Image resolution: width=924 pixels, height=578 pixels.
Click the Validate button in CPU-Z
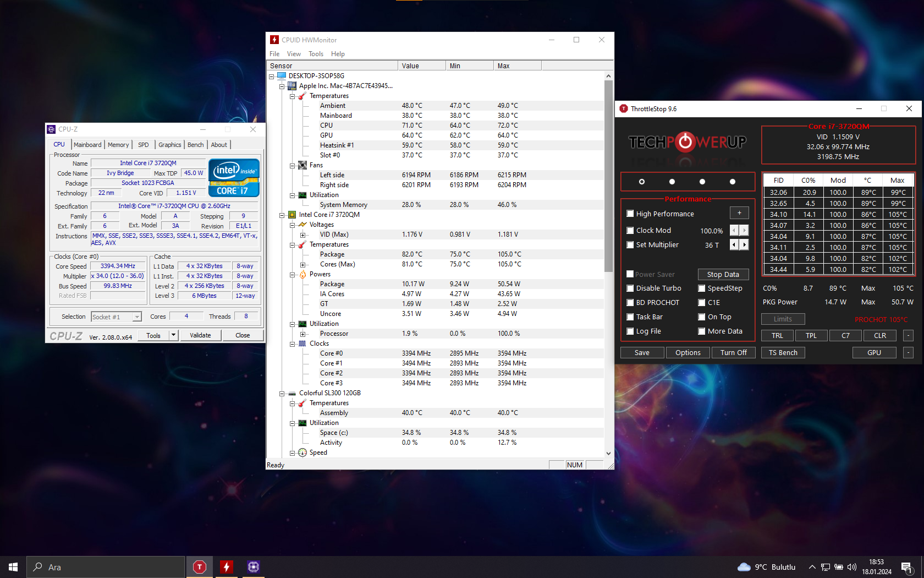200,335
